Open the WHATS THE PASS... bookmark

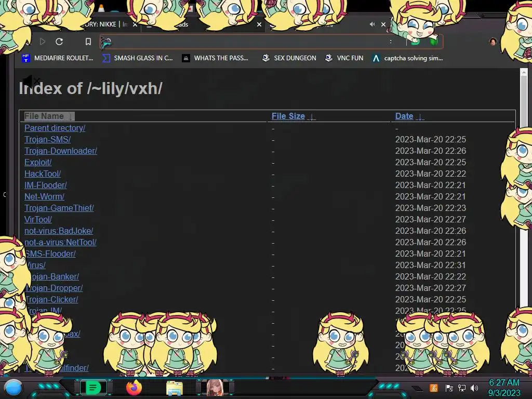[x=215, y=58]
